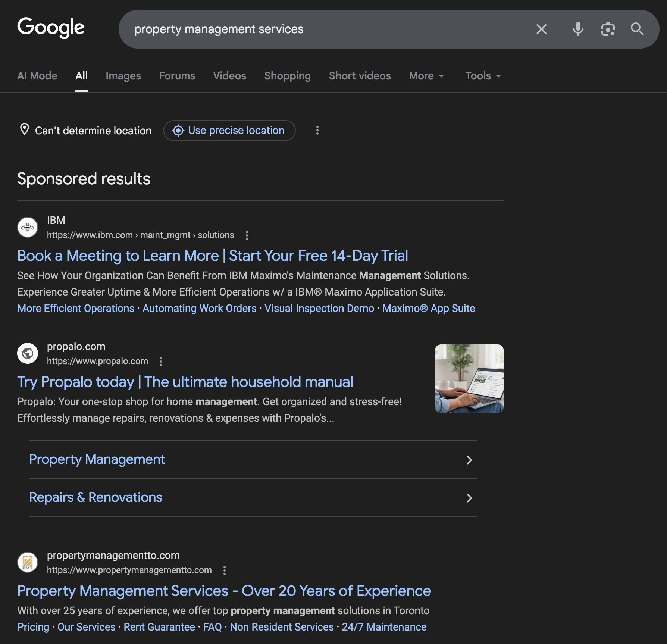Click Use precise location button

pos(229,130)
